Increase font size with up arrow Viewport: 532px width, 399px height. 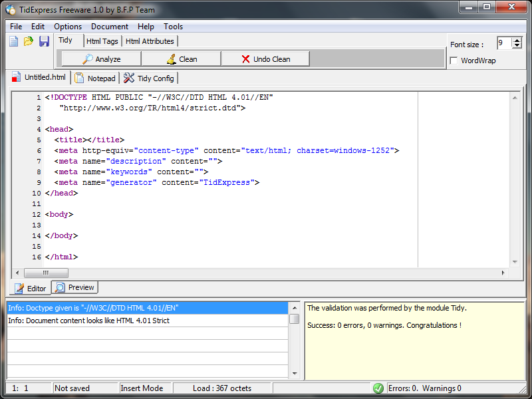[x=518, y=41]
